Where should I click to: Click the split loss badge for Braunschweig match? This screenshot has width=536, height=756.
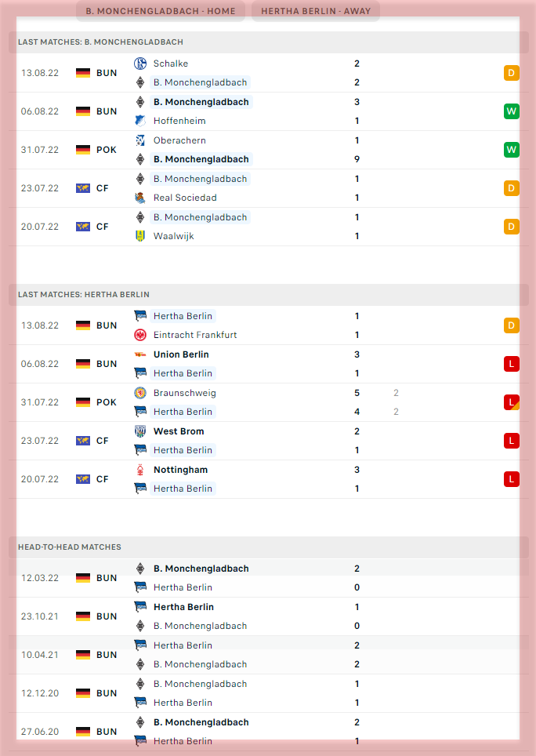tap(511, 402)
